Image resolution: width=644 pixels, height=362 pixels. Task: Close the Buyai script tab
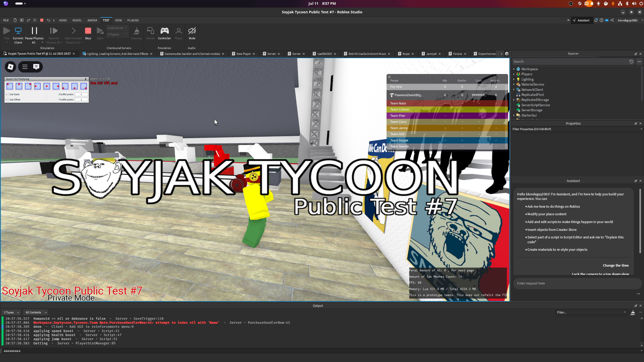(x=413, y=54)
